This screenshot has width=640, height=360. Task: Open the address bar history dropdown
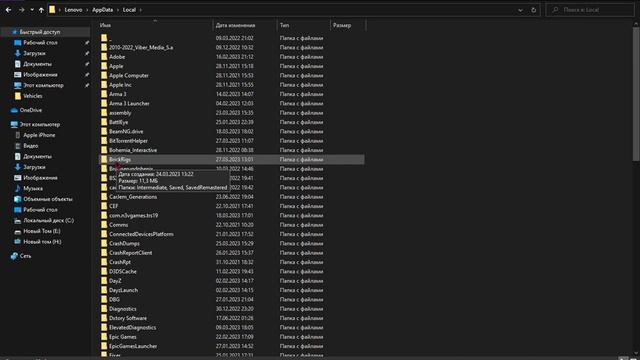pos(520,10)
